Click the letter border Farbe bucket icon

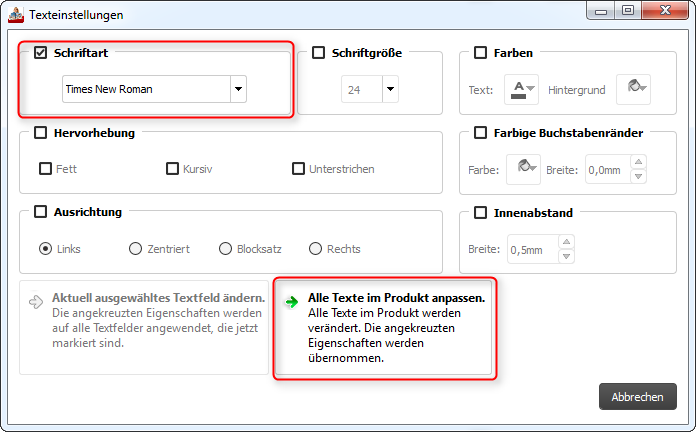522,169
